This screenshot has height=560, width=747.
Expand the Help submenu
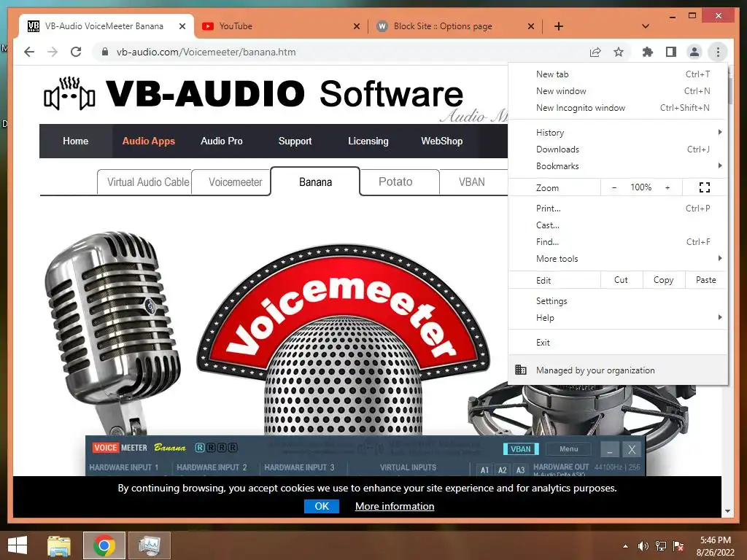coord(618,318)
